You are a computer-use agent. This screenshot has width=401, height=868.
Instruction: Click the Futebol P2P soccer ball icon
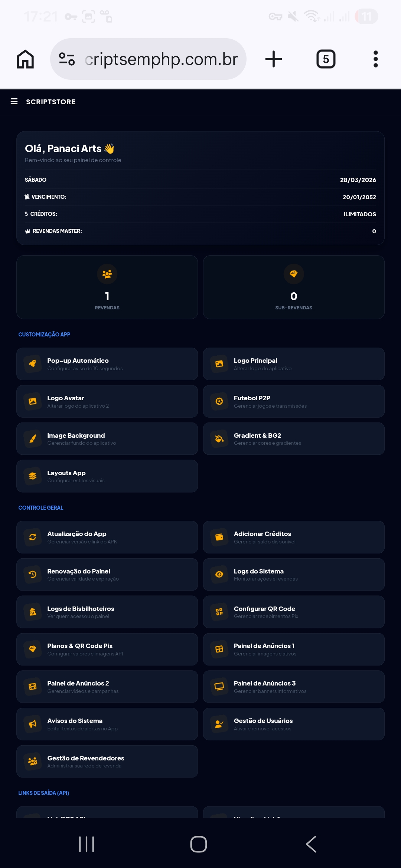tap(219, 401)
